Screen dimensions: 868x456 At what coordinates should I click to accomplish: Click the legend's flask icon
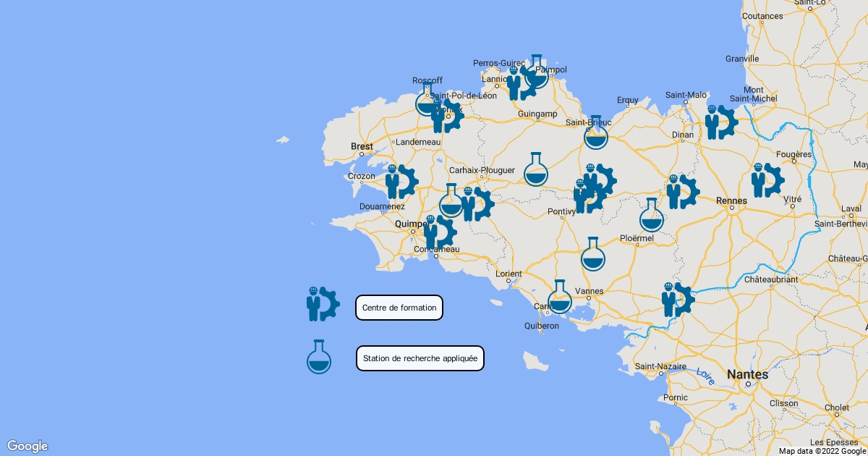319,358
